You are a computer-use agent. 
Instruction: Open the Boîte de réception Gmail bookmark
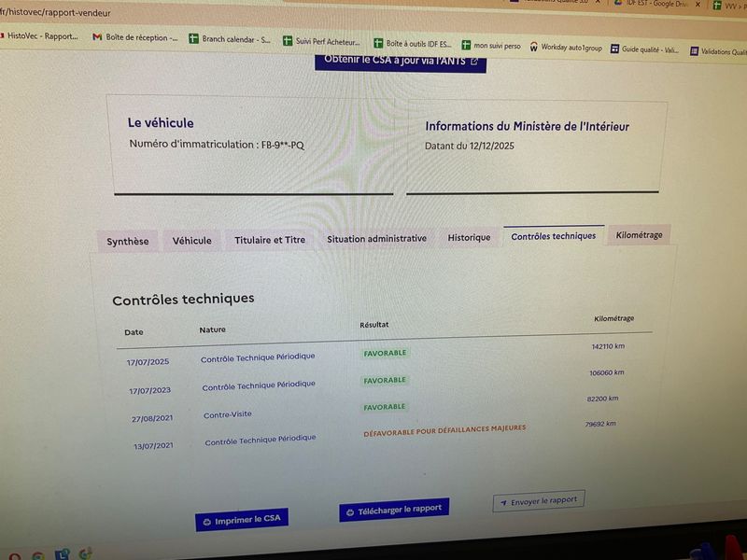tap(135, 37)
